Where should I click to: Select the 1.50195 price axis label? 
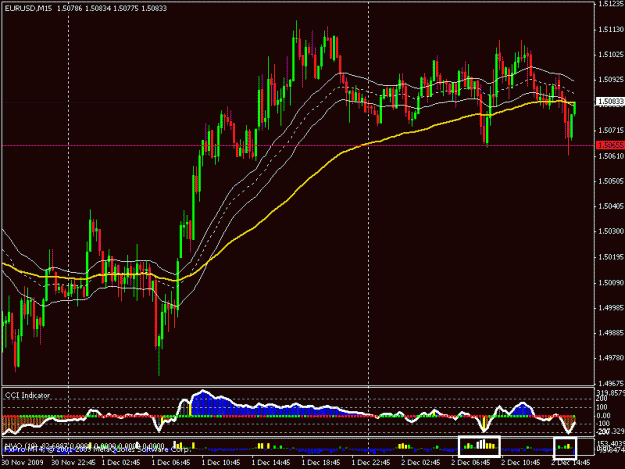[x=611, y=257]
